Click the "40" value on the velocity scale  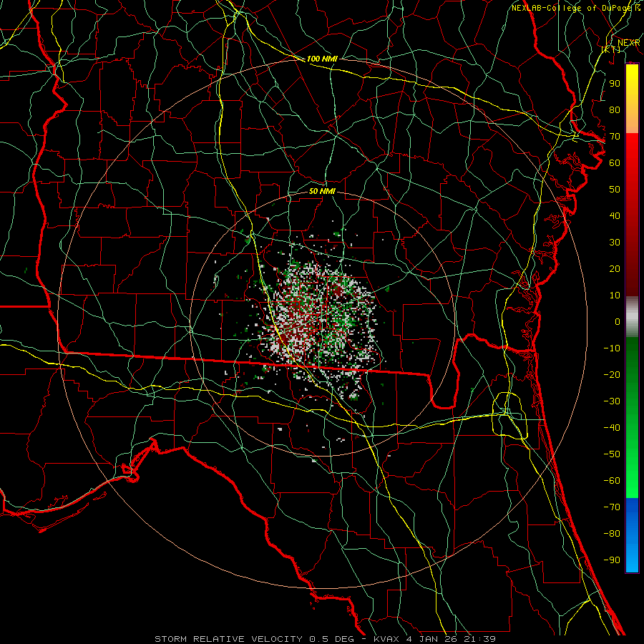coord(615,215)
